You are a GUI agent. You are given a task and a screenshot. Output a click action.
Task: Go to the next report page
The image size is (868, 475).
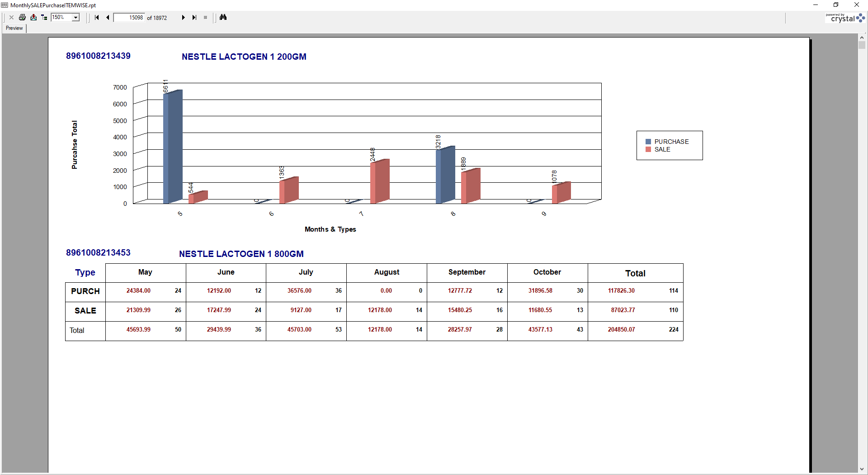tap(184, 18)
